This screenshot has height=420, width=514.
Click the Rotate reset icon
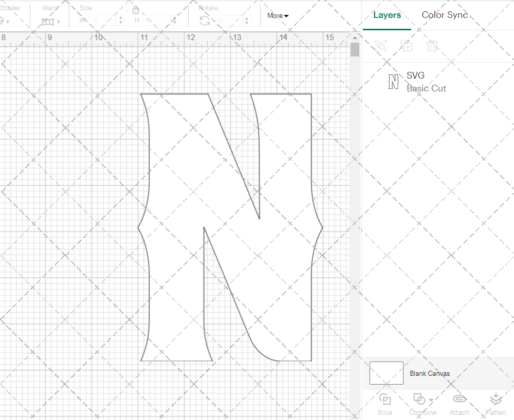coord(204,21)
